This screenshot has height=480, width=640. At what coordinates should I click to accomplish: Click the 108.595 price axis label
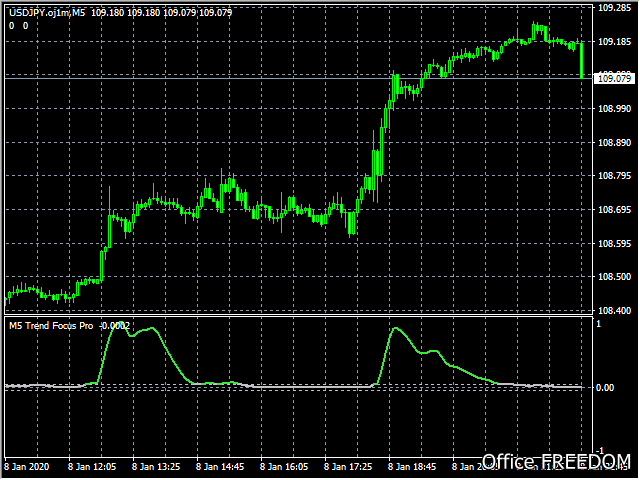(x=614, y=244)
